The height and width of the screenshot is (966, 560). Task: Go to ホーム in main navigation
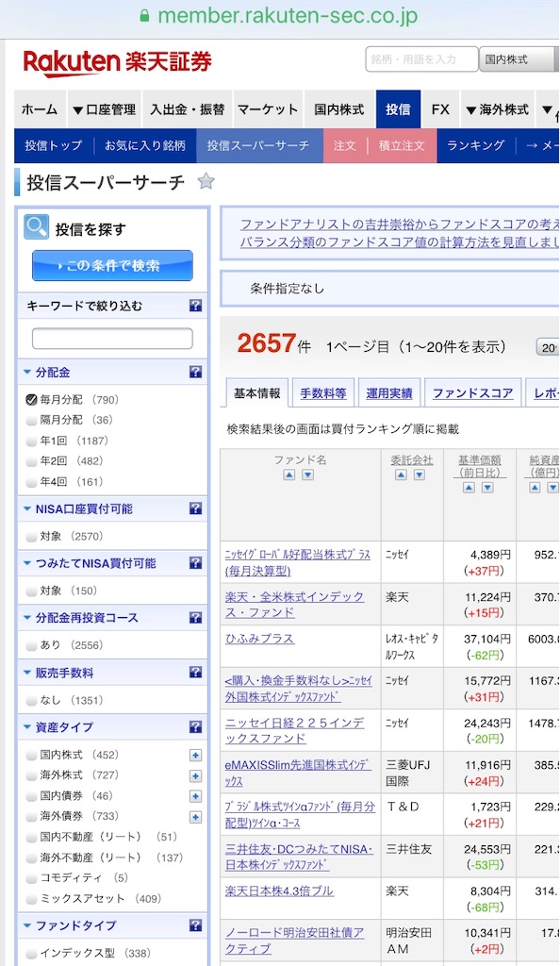(x=40, y=109)
